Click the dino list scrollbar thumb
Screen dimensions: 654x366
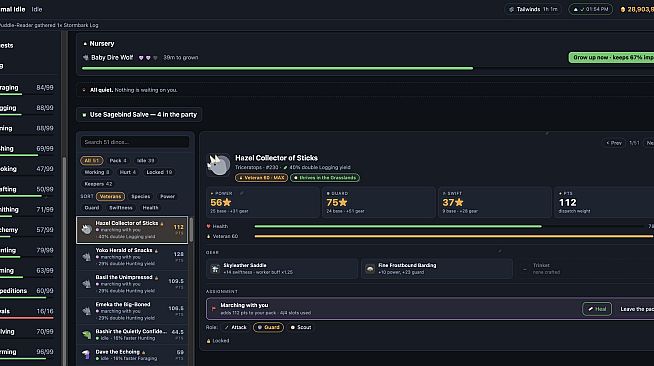click(x=191, y=229)
